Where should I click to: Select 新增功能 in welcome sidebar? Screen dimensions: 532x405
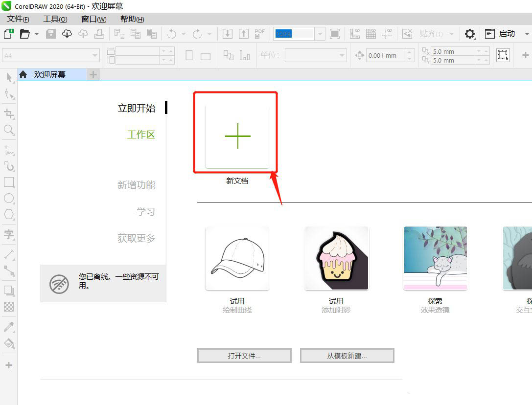click(x=137, y=185)
